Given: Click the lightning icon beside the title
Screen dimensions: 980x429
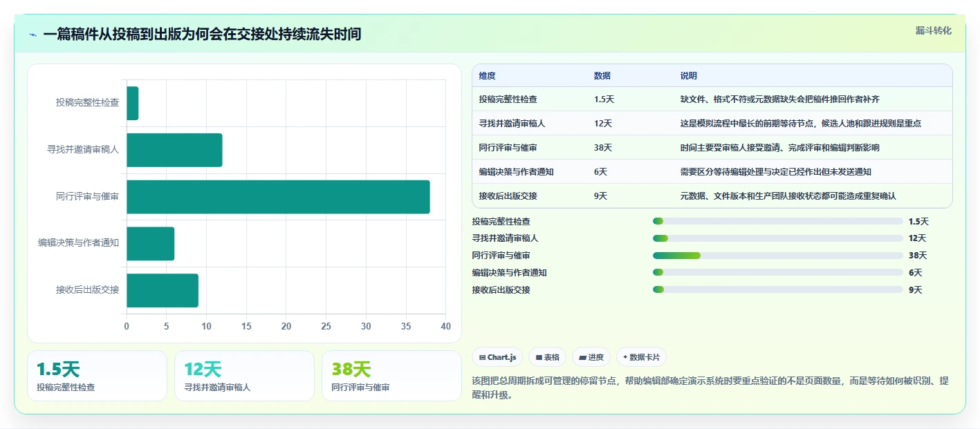Looking at the screenshot, I should pos(33,35).
